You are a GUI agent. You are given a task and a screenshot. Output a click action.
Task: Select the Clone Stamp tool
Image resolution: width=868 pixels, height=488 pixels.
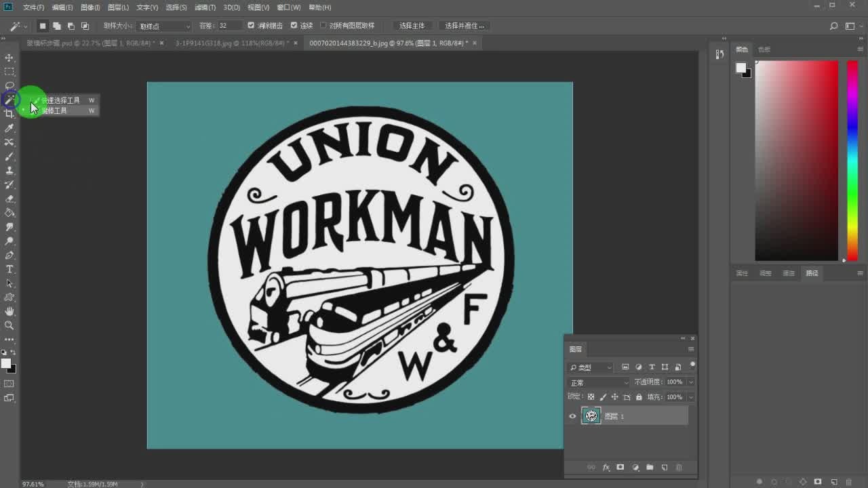(x=9, y=171)
